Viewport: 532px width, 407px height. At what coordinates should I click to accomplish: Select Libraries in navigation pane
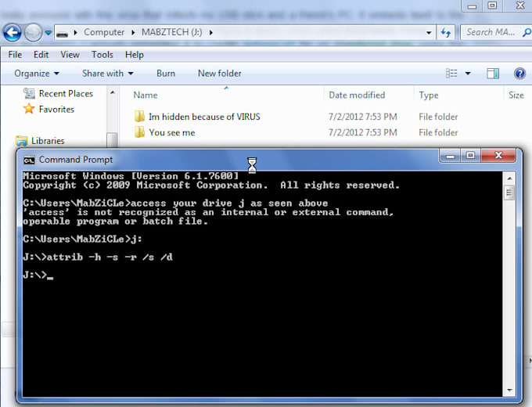click(x=48, y=141)
